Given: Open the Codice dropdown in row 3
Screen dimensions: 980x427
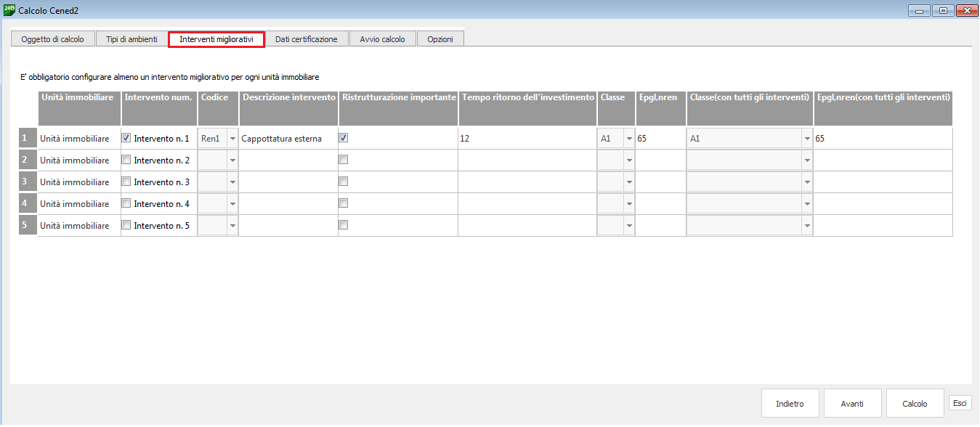Looking at the screenshot, I should (232, 182).
